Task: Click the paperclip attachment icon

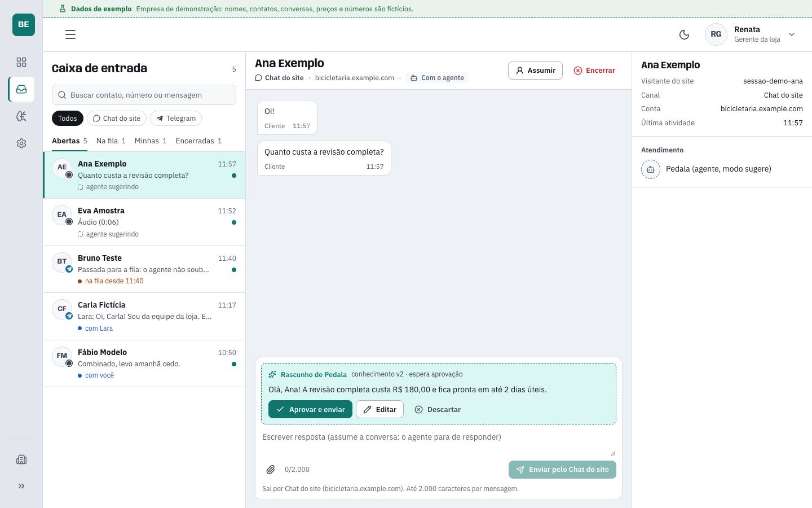Action: coord(271,470)
